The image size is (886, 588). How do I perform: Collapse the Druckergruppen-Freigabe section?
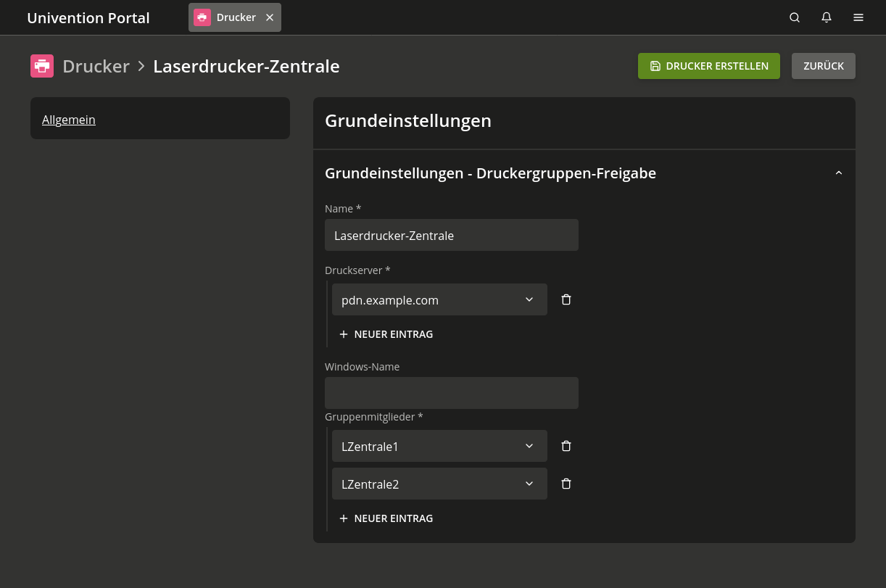pos(839,173)
